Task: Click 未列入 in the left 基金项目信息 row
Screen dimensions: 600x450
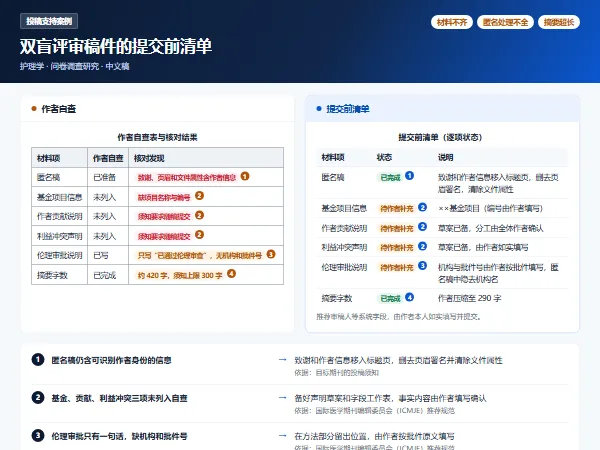Action: 104,197
